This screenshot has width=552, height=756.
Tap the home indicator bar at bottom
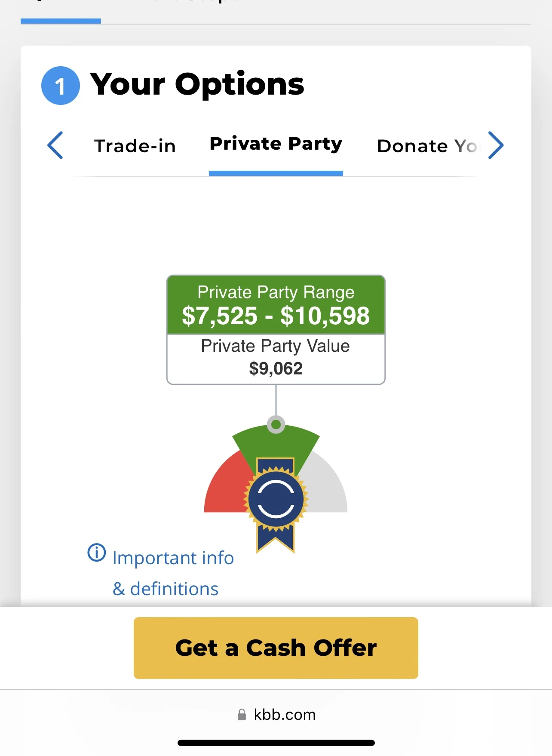tap(276, 743)
